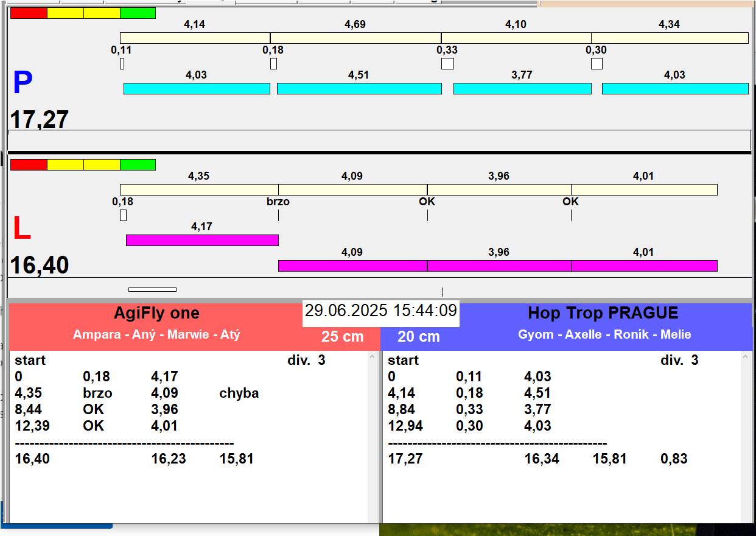The image size is (756, 536).
Task: Click the magenta 3,96 run bar
Action: click(499, 266)
